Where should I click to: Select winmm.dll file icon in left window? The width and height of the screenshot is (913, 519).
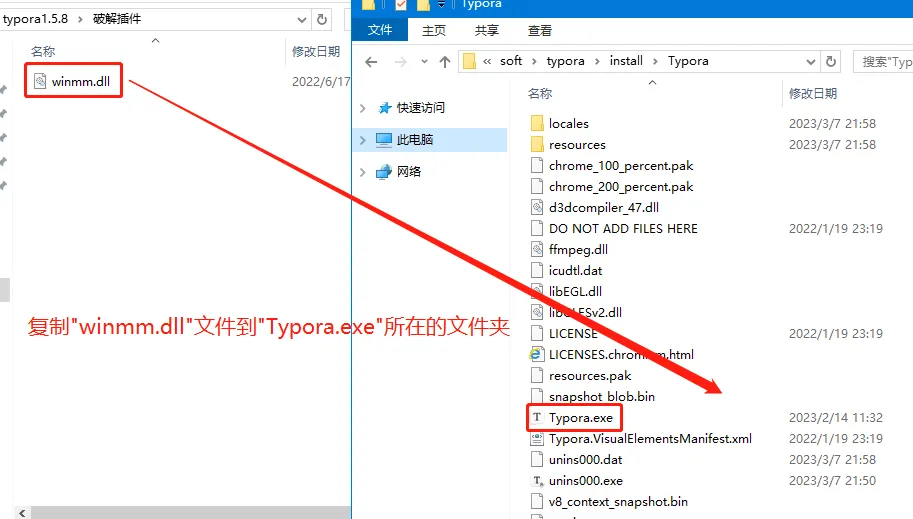point(40,81)
